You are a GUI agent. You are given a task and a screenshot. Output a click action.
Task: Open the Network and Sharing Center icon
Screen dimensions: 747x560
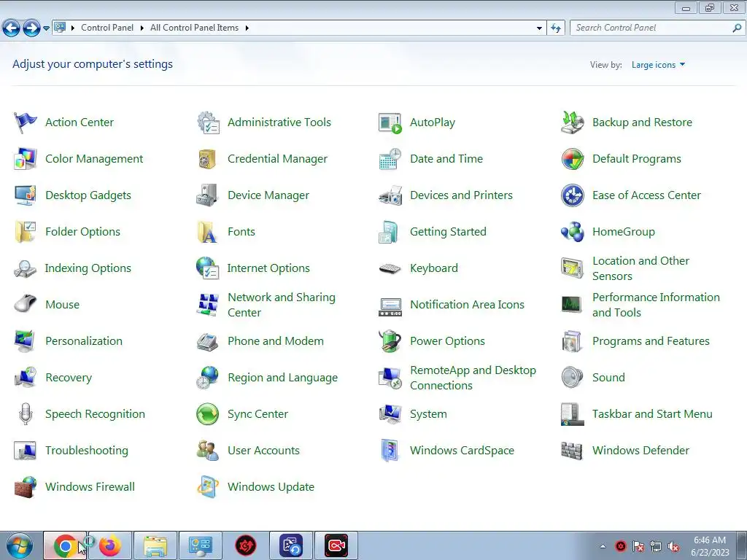208,305
